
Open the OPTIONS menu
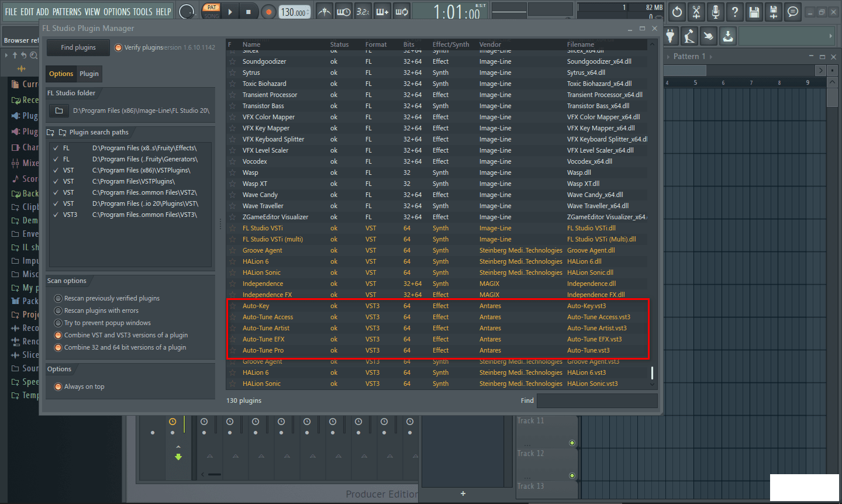(117, 12)
